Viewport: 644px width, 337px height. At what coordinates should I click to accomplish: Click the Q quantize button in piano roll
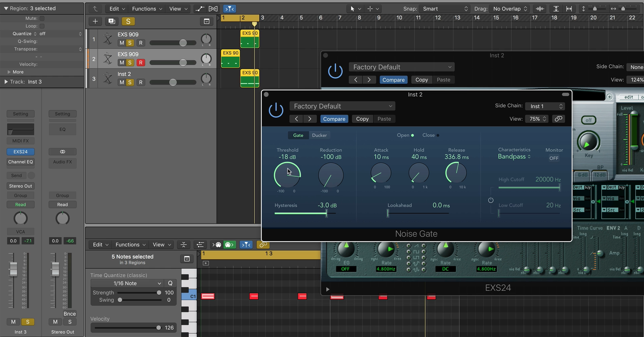tap(170, 283)
